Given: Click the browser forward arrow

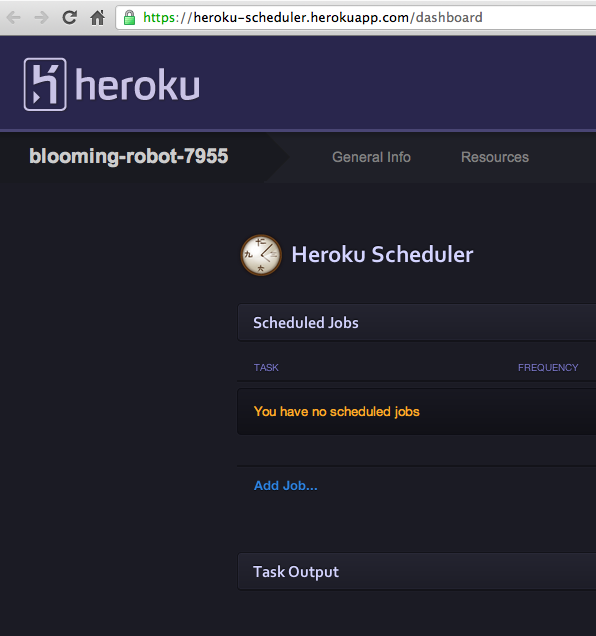Looking at the screenshot, I should pos(41,17).
